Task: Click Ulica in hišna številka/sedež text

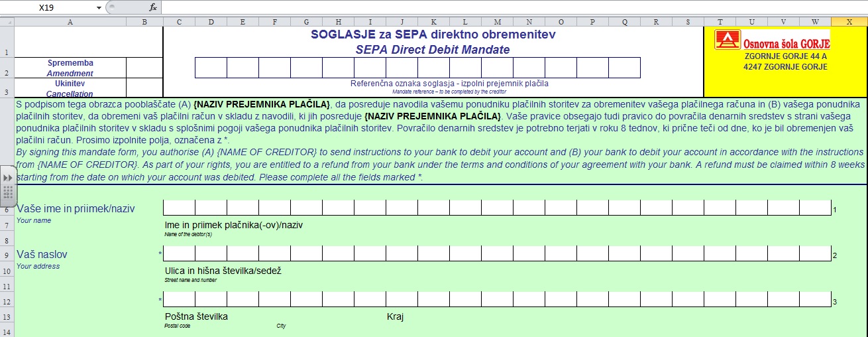Action: [x=223, y=271]
